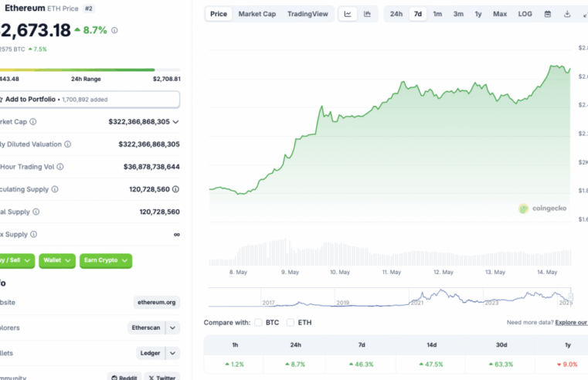Click the 7d 46.3% performance cell
The height and width of the screenshot is (380, 588).
click(x=361, y=365)
